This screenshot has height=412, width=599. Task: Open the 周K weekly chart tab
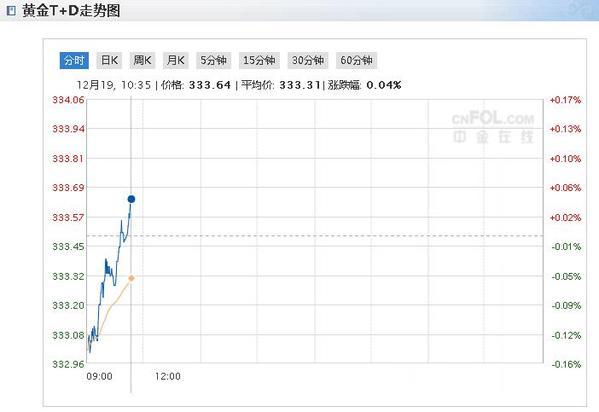pyautogui.click(x=142, y=60)
